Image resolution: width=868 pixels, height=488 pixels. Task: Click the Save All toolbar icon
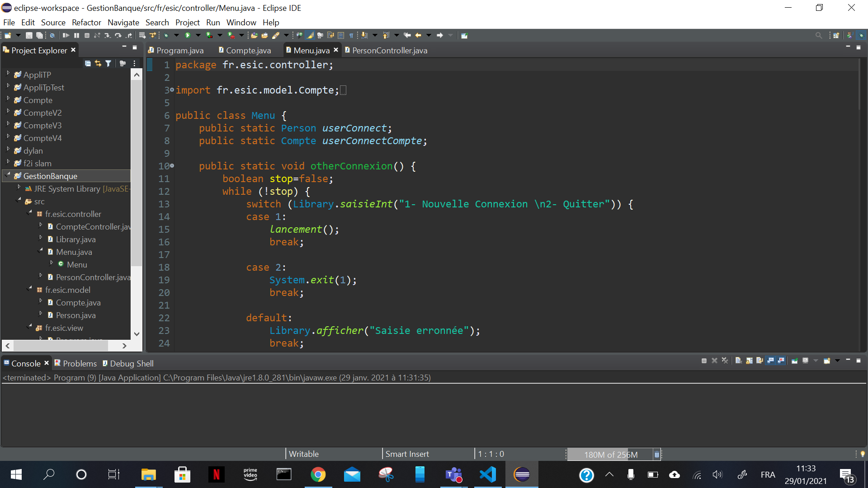click(x=39, y=35)
